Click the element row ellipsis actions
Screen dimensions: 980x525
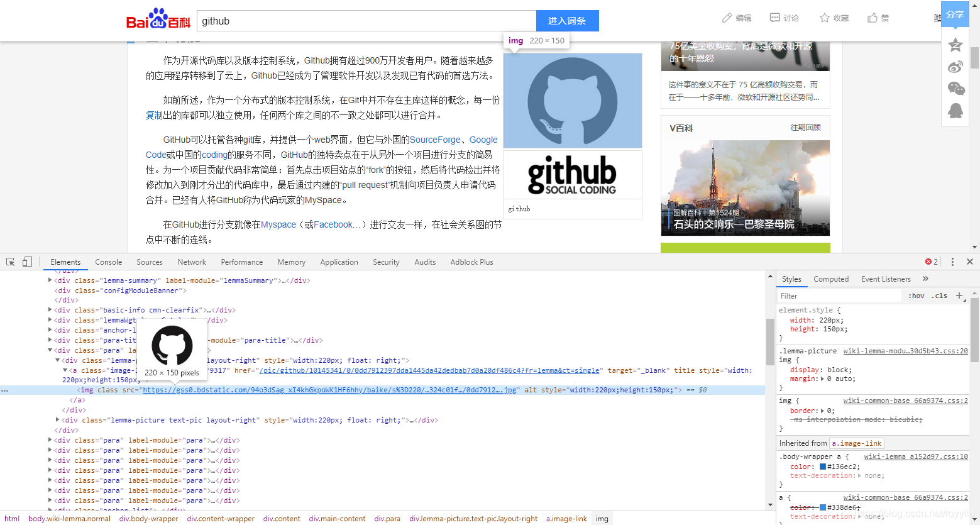point(4,390)
